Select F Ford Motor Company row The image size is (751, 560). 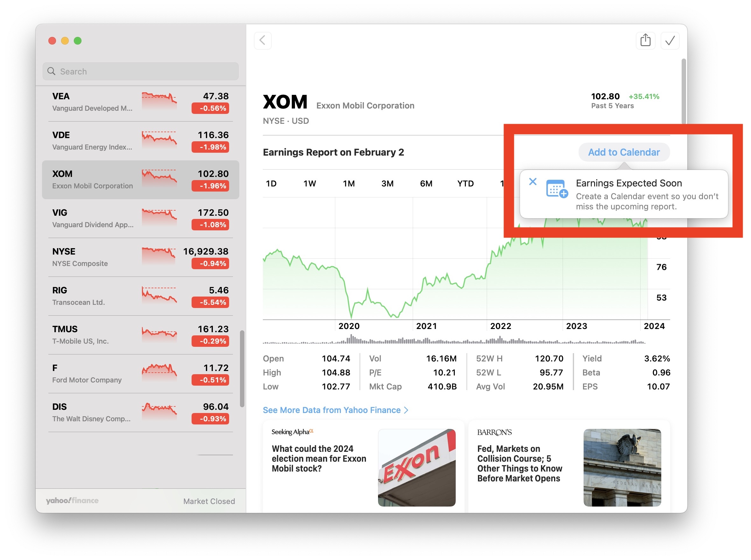140,374
